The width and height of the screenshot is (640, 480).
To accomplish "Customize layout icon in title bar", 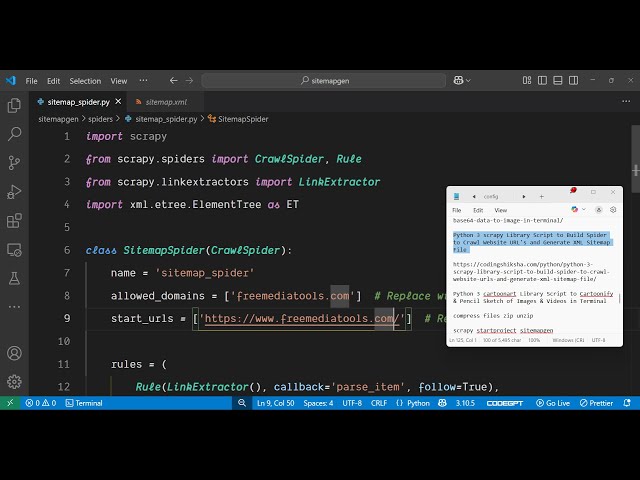I will click(527, 80).
